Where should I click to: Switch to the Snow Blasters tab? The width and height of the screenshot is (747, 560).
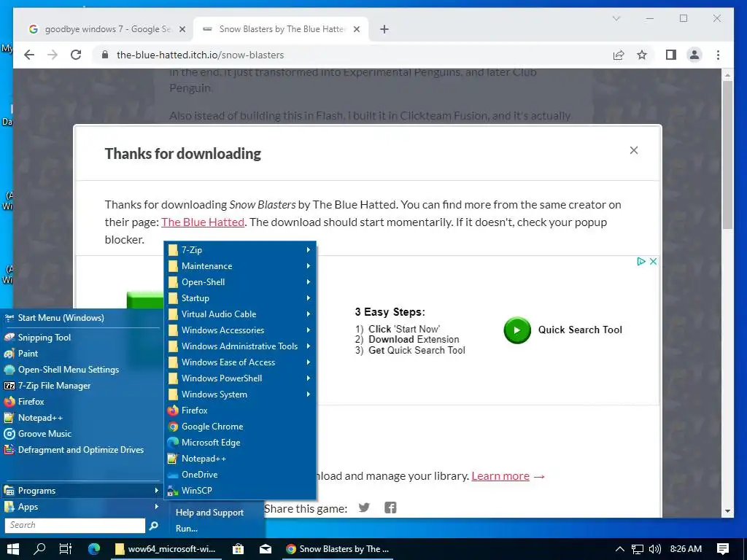point(281,29)
